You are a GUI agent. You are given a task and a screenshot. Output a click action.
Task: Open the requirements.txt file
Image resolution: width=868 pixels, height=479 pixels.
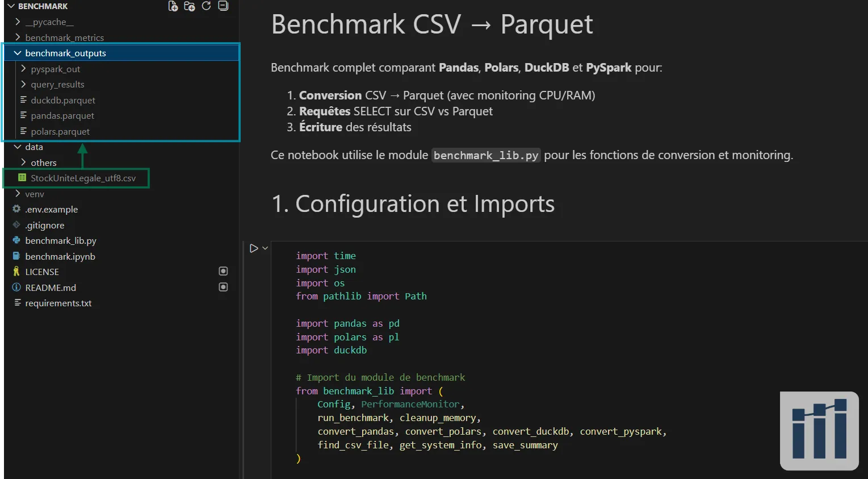tap(58, 303)
